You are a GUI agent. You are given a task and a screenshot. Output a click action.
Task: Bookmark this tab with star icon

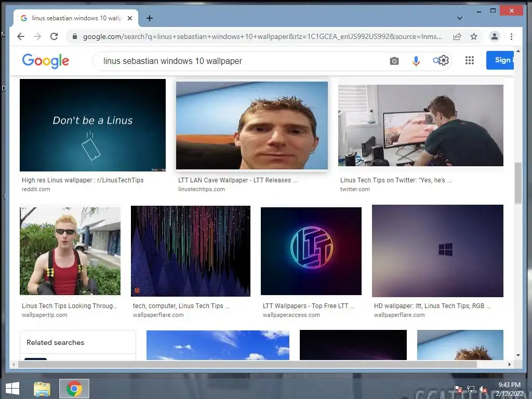tap(474, 36)
